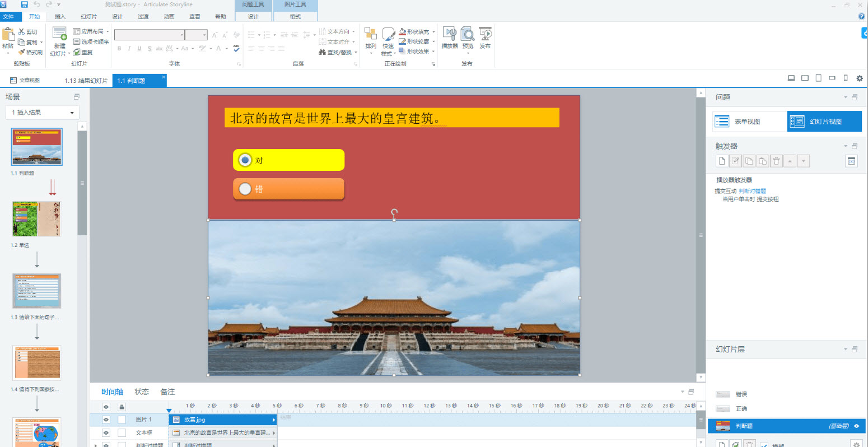
Task: Open the variables manager icon in 触发器 panel
Action: [851, 161]
